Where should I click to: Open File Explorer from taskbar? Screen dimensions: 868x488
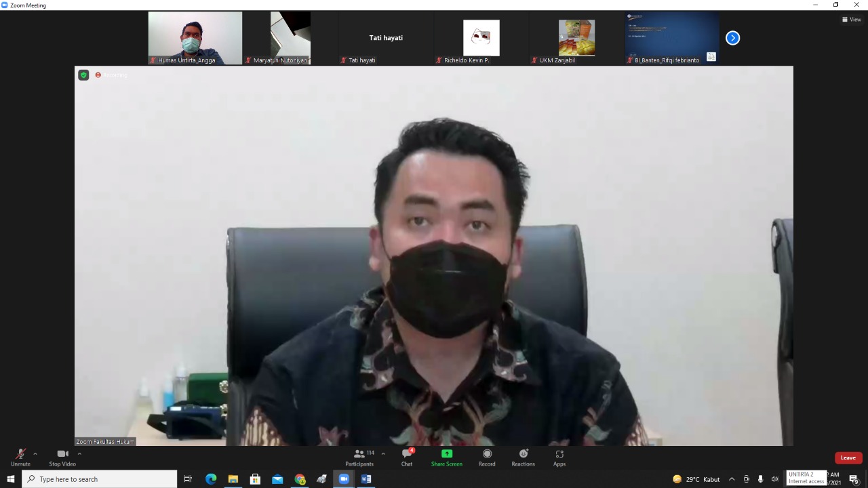[x=233, y=479]
